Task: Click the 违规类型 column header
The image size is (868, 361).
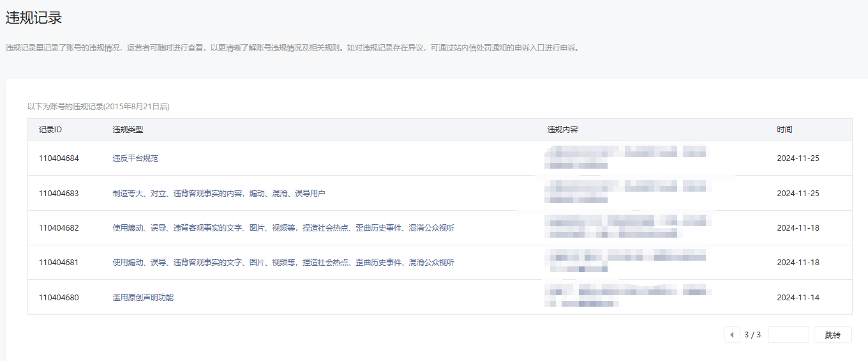Action: pyautogui.click(x=128, y=130)
